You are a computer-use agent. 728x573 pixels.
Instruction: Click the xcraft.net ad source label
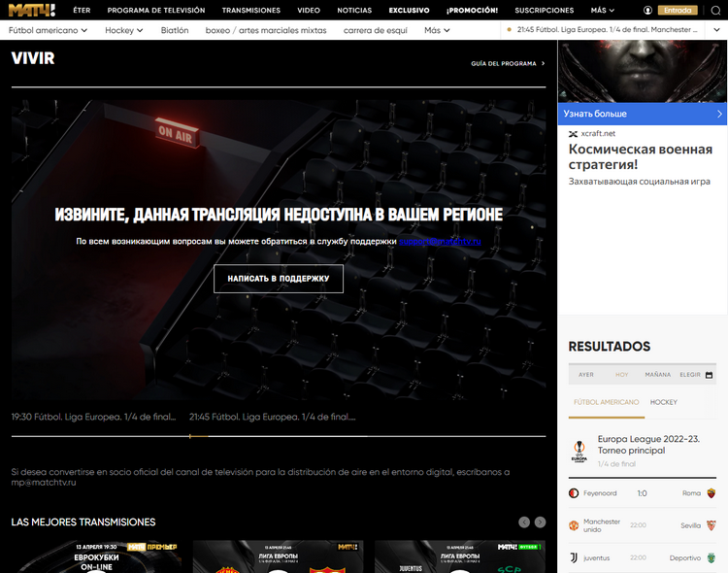click(598, 134)
